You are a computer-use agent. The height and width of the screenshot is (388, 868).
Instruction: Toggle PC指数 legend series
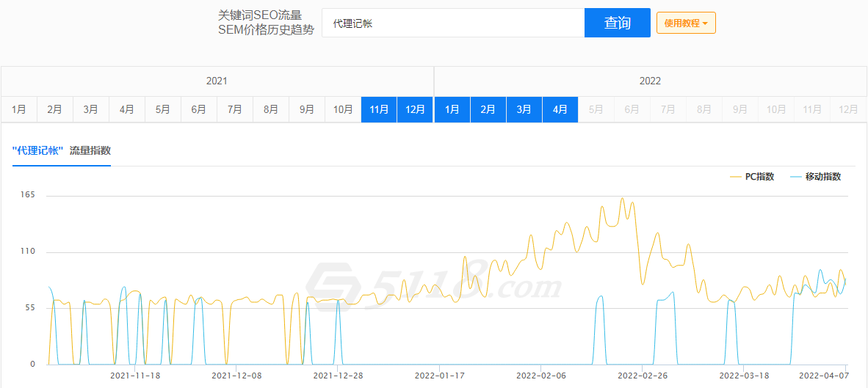pyautogui.click(x=752, y=177)
